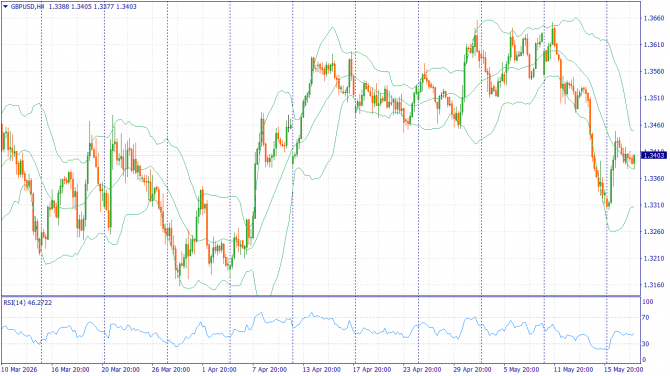Select the current price tag 1.3403
Viewport: 670px width, 376px height.
(654, 156)
